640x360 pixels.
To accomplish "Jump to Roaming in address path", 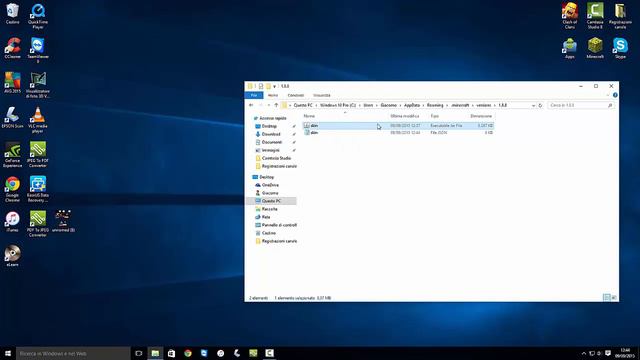I will tap(435, 105).
